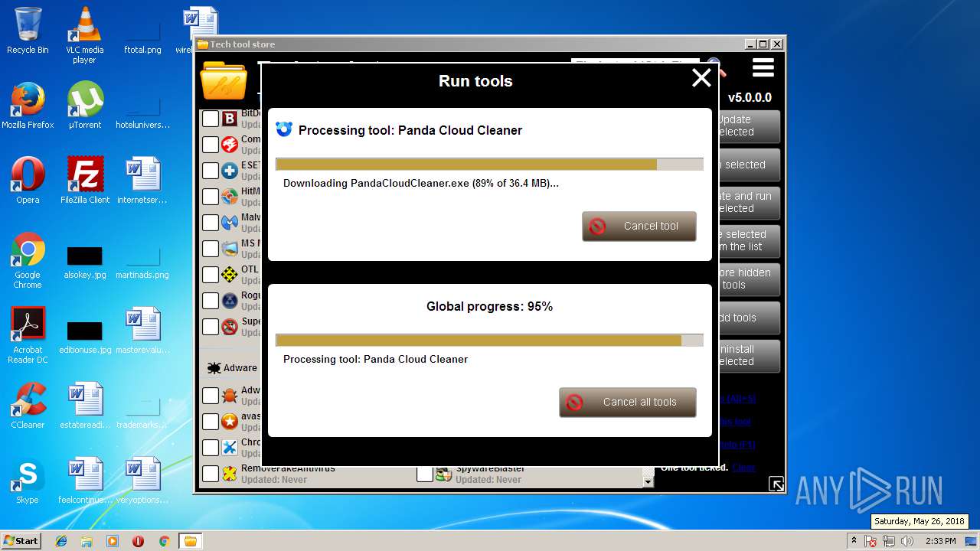Open Skype desktop shortcut

pyautogui.click(x=28, y=481)
